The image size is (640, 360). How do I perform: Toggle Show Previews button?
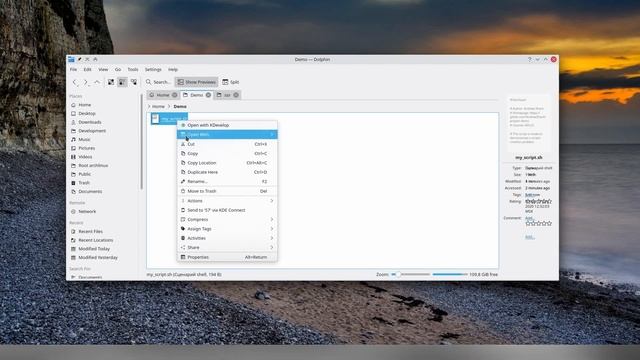(x=196, y=82)
